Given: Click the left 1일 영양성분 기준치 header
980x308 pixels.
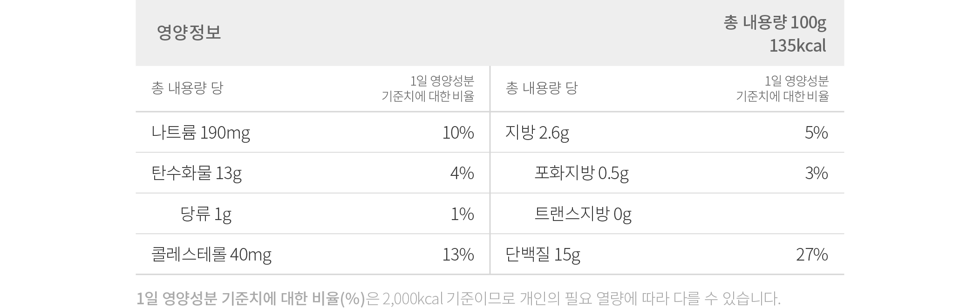Looking at the screenshot, I should pyautogui.click(x=428, y=88).
